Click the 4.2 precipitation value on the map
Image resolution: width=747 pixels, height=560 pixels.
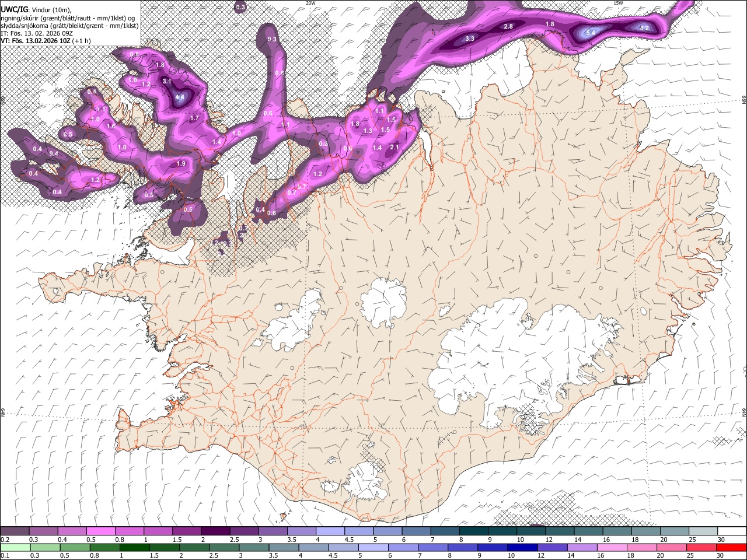pyautogui.click(x=645, y=28)
